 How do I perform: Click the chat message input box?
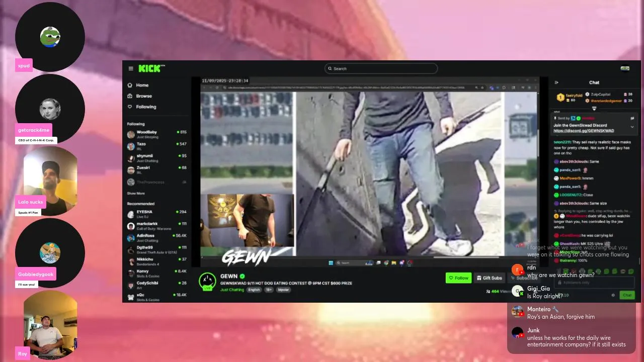click(594, 283)
